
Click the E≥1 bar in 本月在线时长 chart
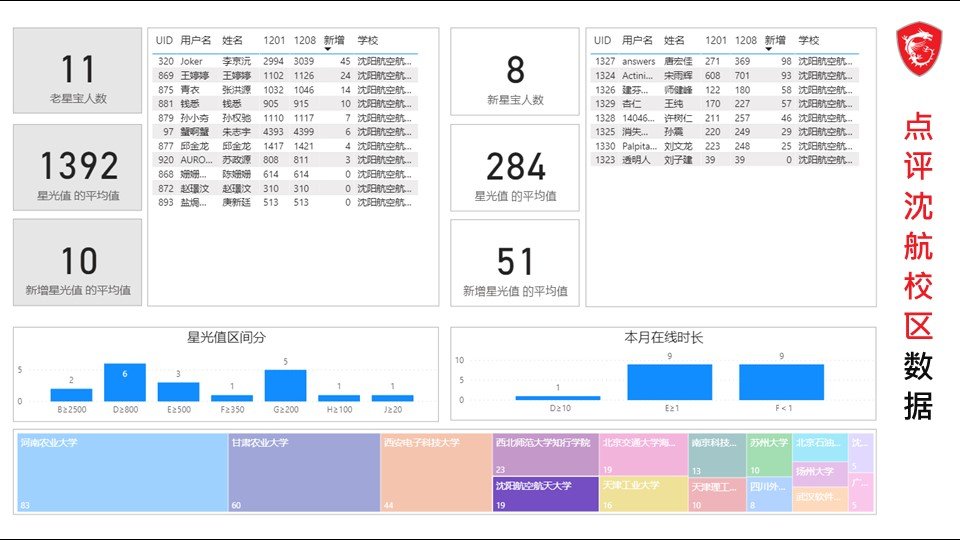click(670, 382)
